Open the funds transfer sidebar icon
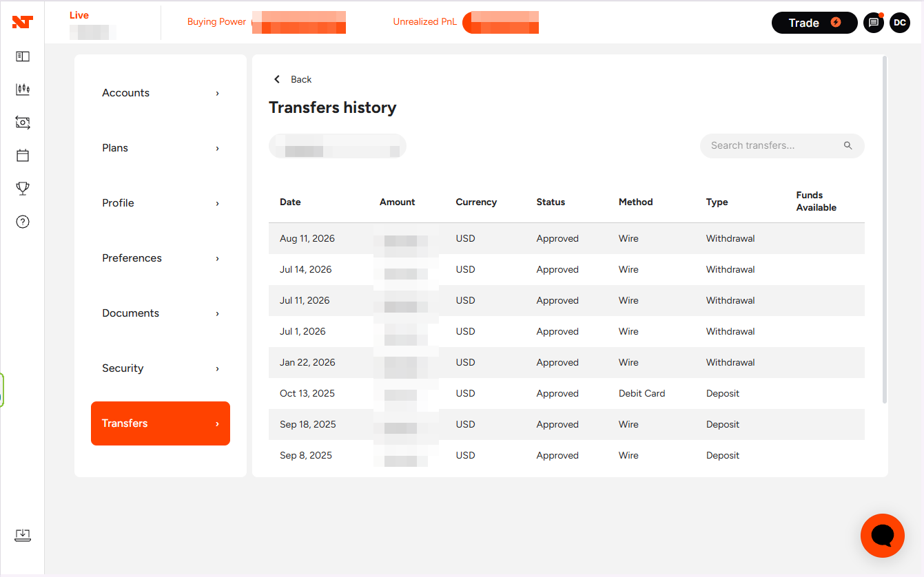924x577 pixels. (x=23, y=123)
